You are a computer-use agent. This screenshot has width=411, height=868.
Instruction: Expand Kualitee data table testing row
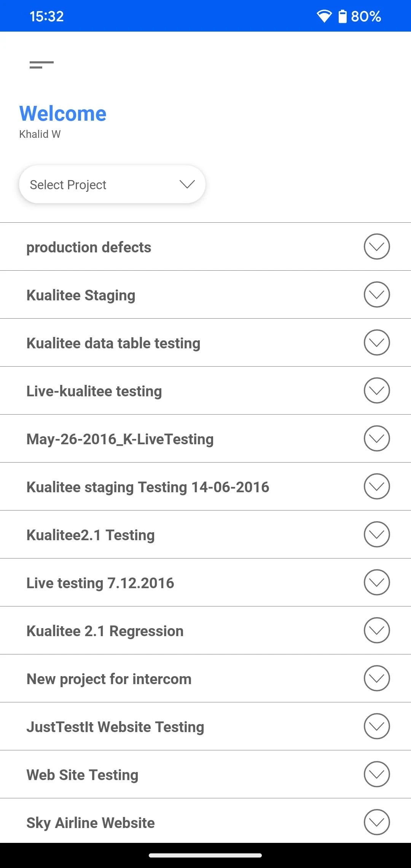pyautogui.click(x=377, y=343)
